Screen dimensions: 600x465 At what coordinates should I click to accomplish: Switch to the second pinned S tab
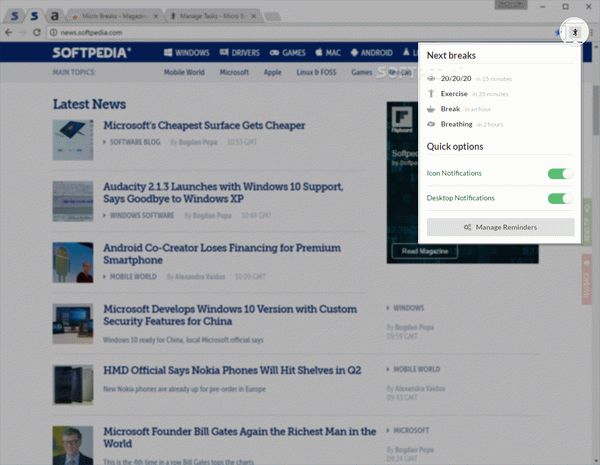pyautogui.click(x=34, y=16)
